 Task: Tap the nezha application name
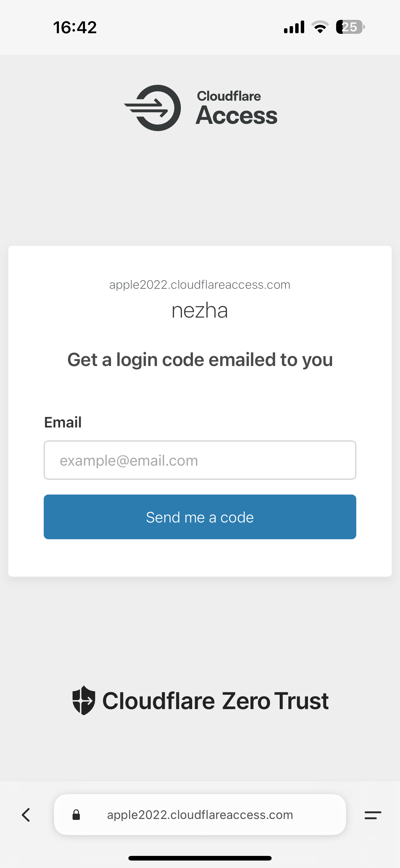(200, 310)
